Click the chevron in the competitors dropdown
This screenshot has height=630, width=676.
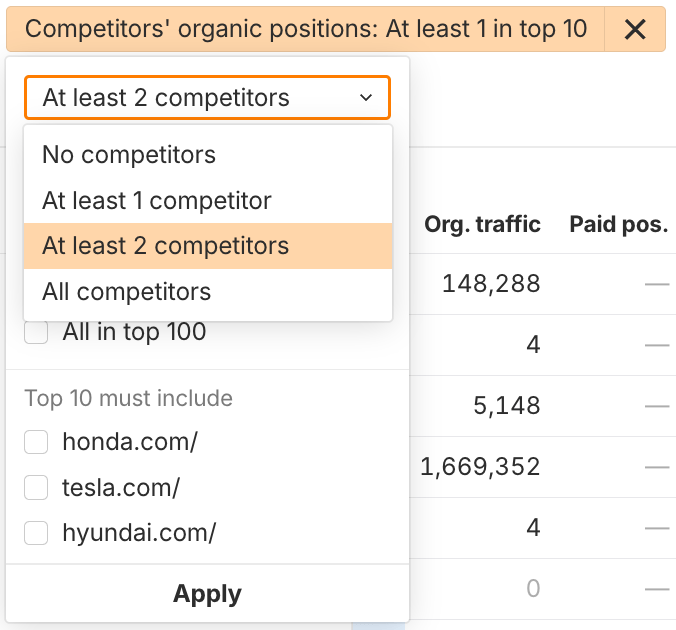click(366, 98)
